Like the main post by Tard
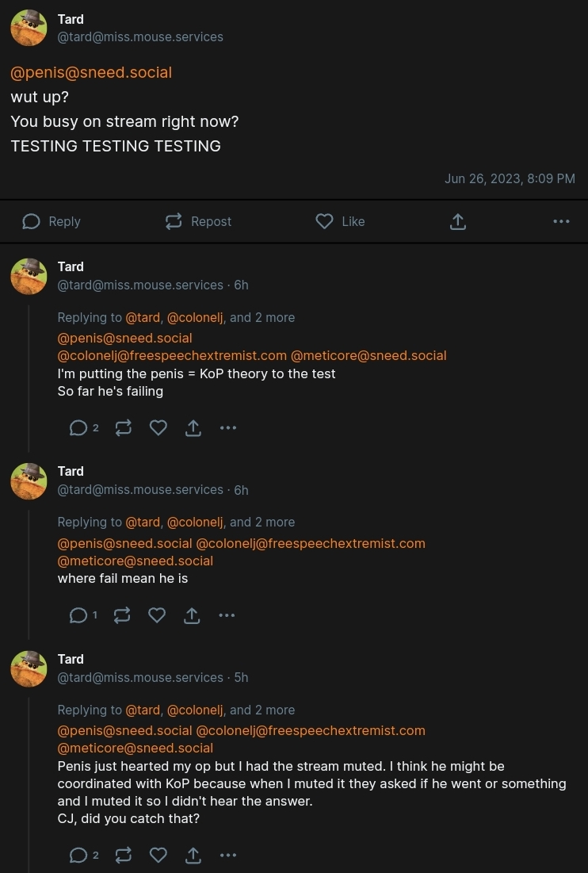Viewport: 588px width, 873px height. click(x=340, y=221)
